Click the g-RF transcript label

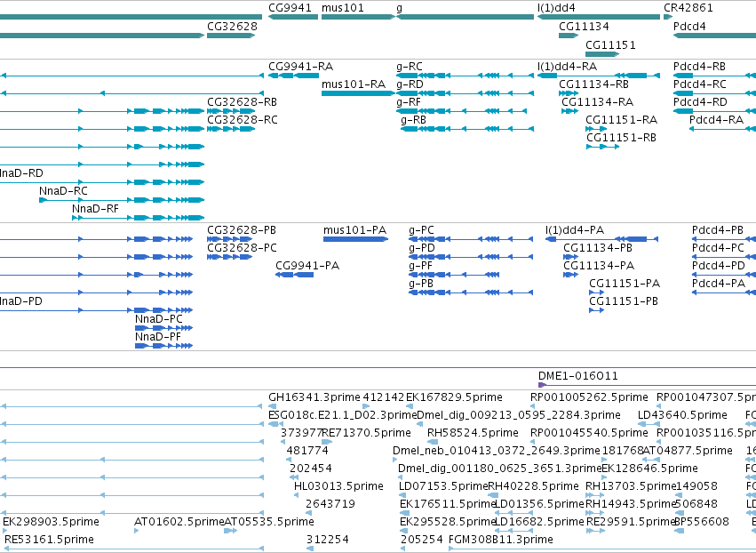(409, 102)
